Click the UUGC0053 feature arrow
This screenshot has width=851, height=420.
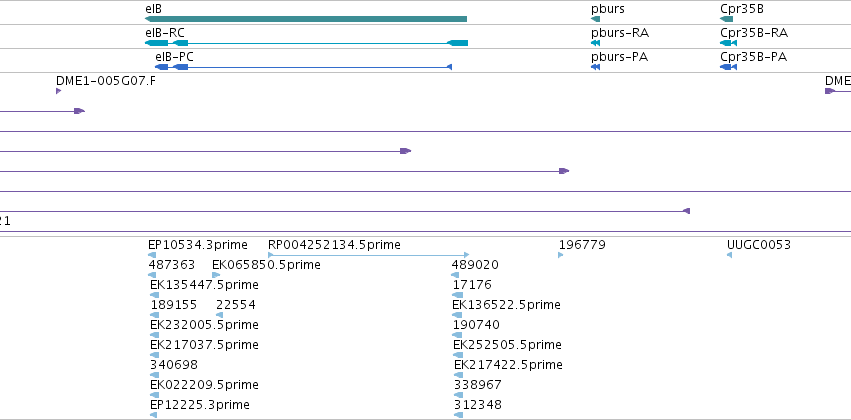[x=729, y=255]
